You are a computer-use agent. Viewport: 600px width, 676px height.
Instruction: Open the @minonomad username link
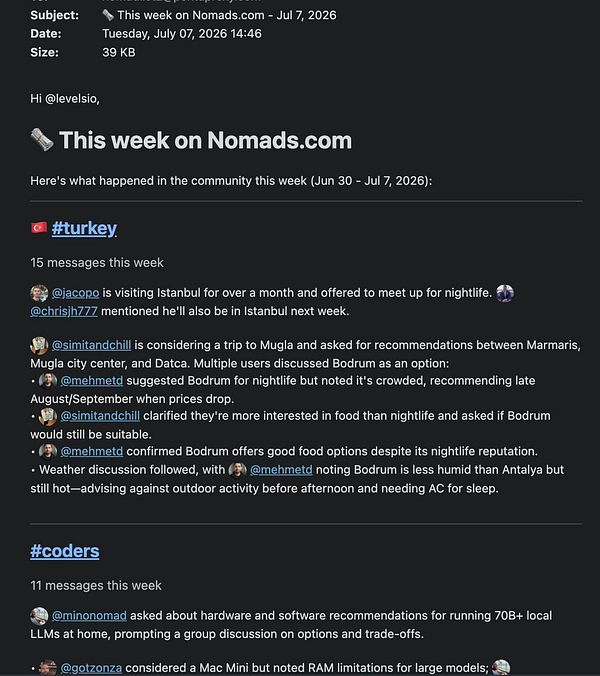[x=89, y=616]
